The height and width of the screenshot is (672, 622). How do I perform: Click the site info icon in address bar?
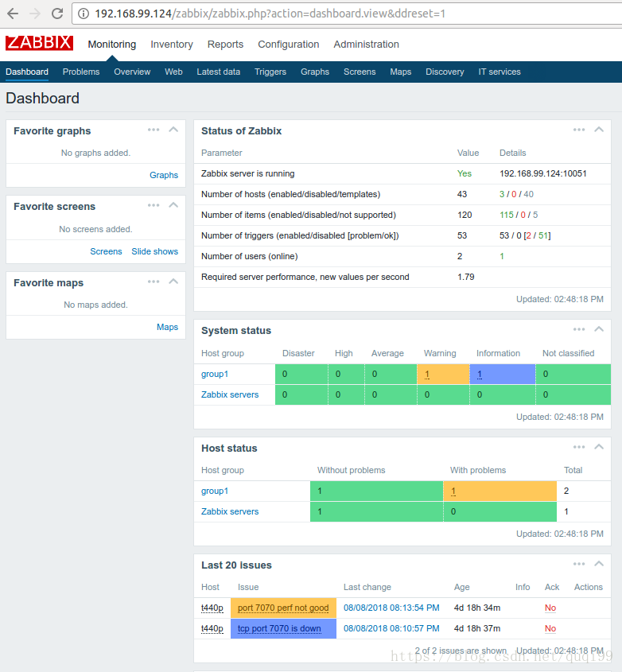(84, 14)
